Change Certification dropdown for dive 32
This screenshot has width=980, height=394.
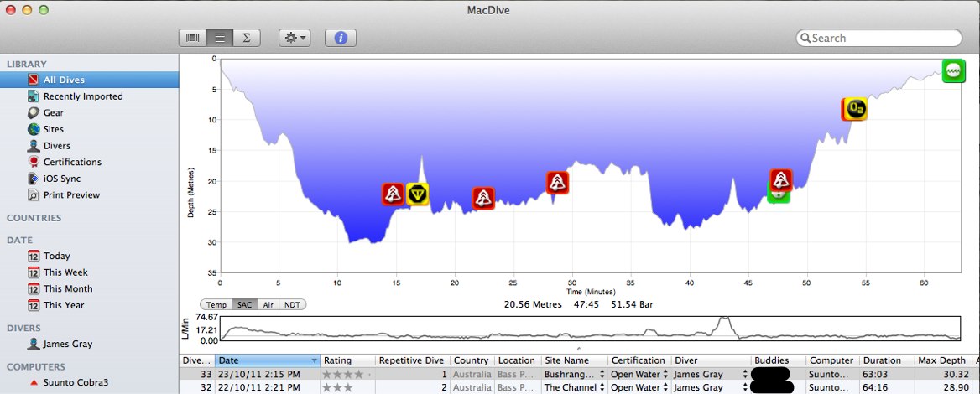666,388
